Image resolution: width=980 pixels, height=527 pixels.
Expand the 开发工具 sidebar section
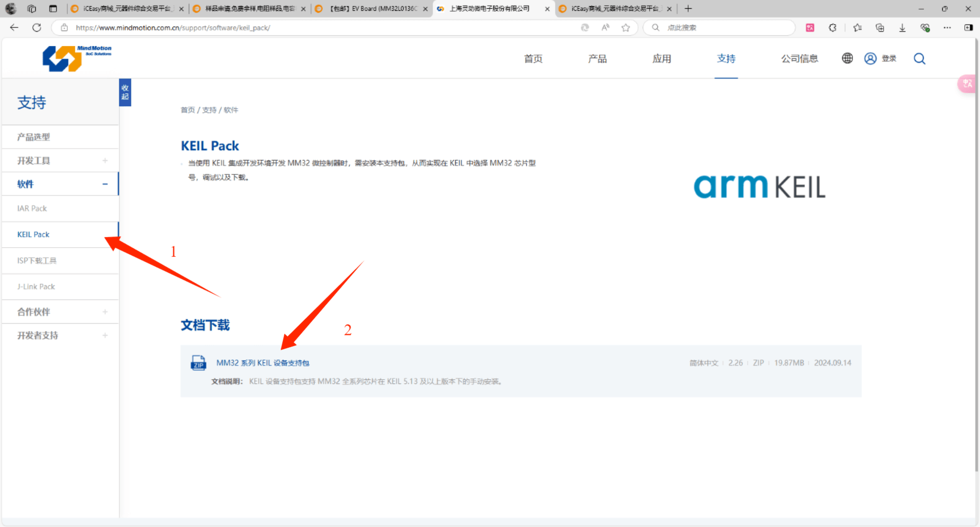pyautogui.click(x=105, y=161)
